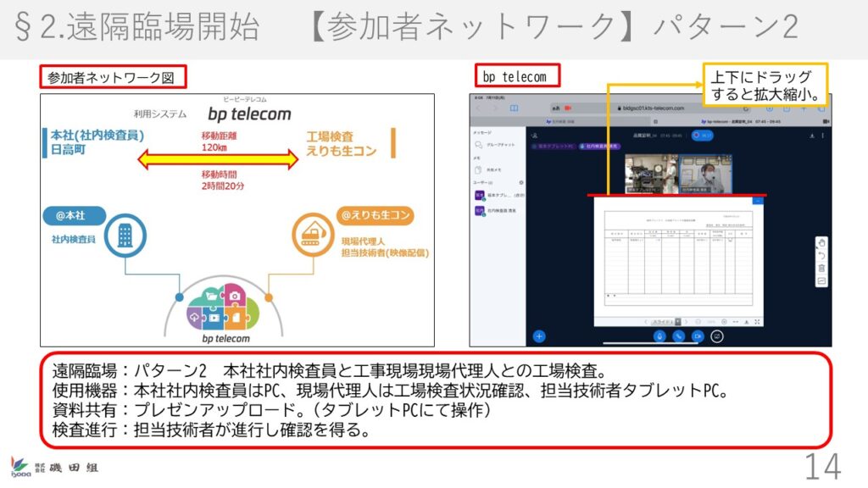This screenshot has height=488, width=868.
Task: Click the fullscreen presentation icon
Action: 755,322
